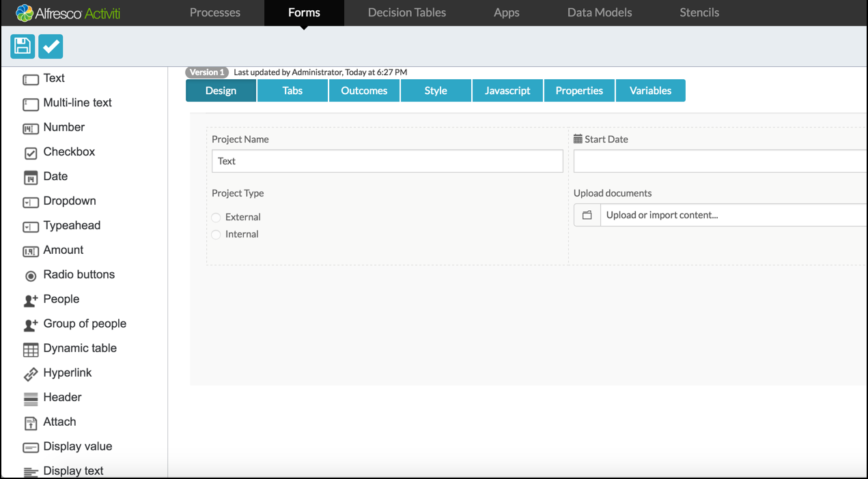Pick the Hyperlink chain icon in palette

(x=31, y=374)
